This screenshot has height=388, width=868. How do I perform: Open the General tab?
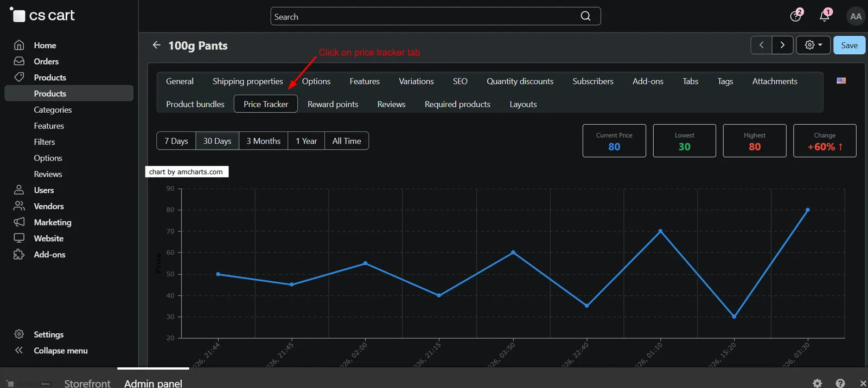pyautogui.click(x=180, y=81)
